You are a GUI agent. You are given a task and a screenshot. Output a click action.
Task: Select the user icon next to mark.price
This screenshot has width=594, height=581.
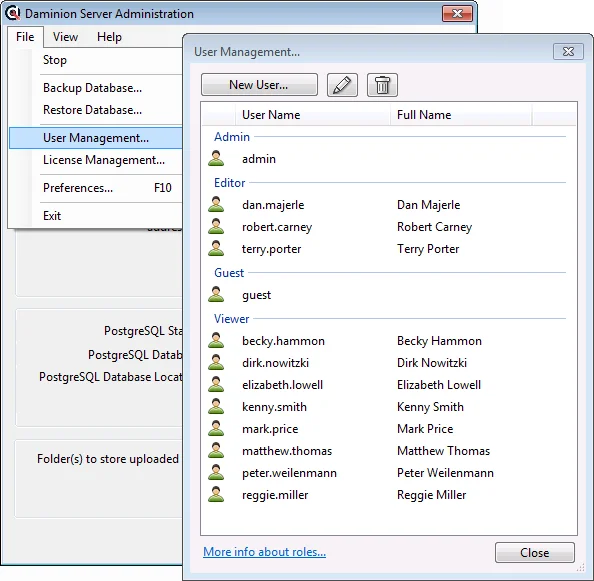216,428
